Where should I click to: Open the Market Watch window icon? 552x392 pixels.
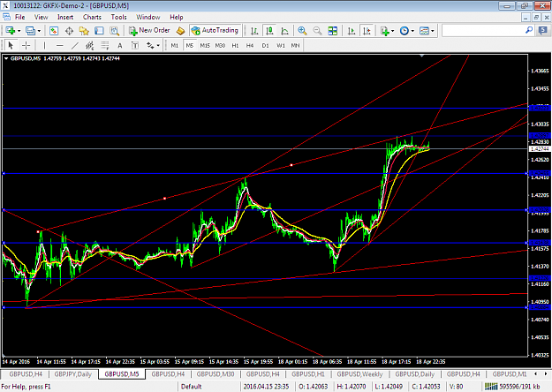[54, 31]
